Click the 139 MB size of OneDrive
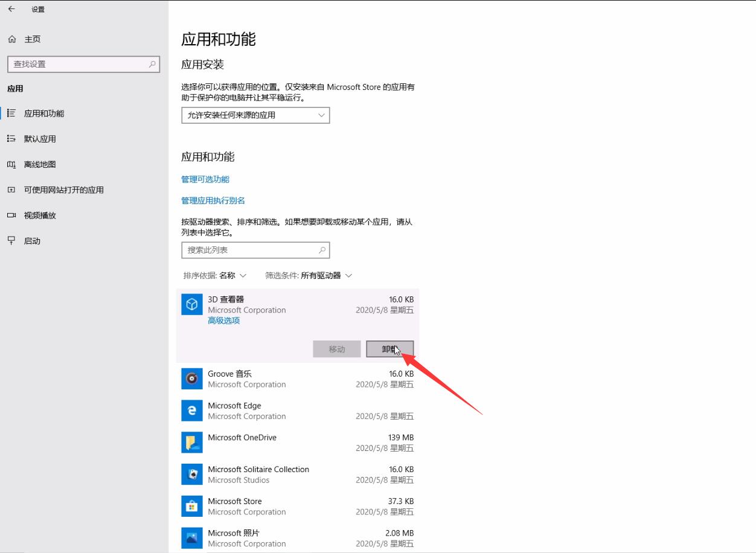Image resolution: width=756 pixels, height=553 pixels. coord(401,437)
